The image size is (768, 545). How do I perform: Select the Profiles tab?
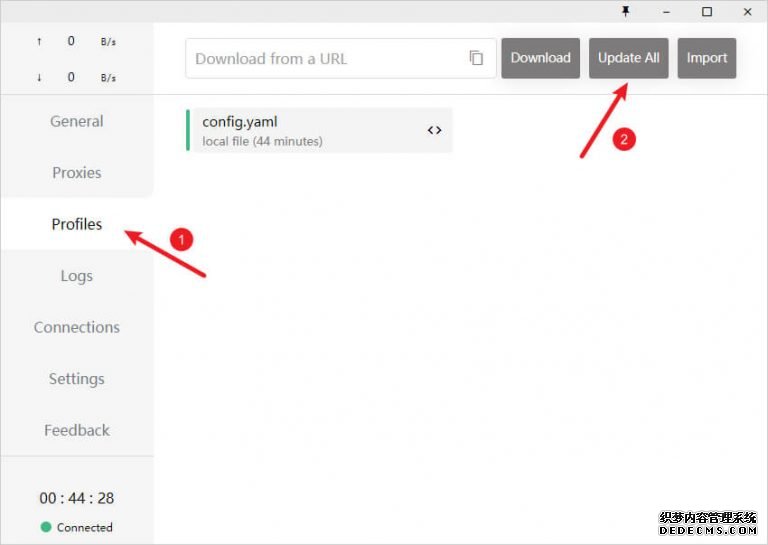(77, 224)
